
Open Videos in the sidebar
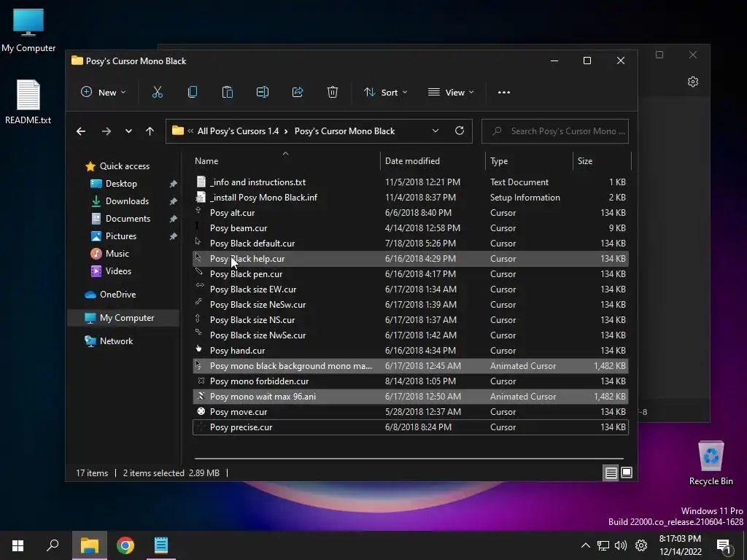pyautogui.click(x=118, y=271)
